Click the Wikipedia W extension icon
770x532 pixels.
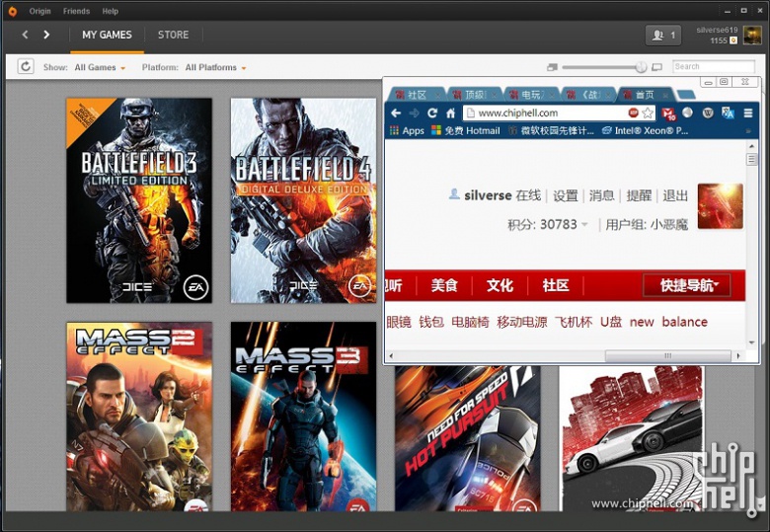[708, 113]
